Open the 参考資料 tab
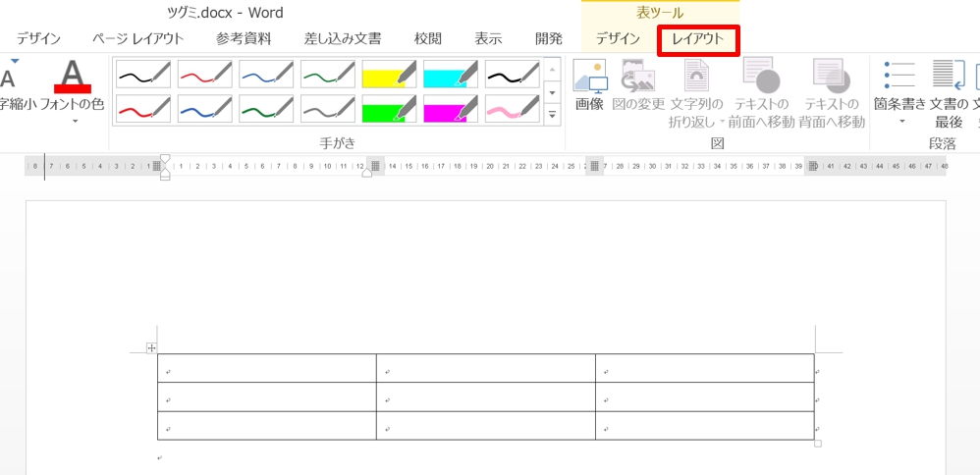 pos(244,39)
